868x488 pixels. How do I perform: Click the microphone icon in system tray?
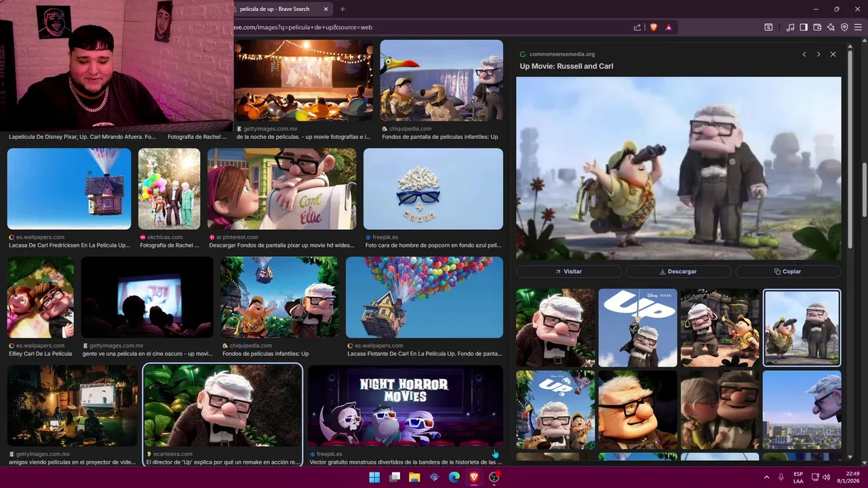[781, 477]
